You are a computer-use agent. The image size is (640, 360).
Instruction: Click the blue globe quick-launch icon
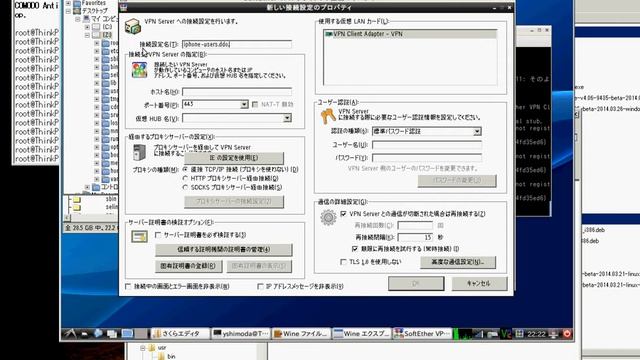pos(98,333)
